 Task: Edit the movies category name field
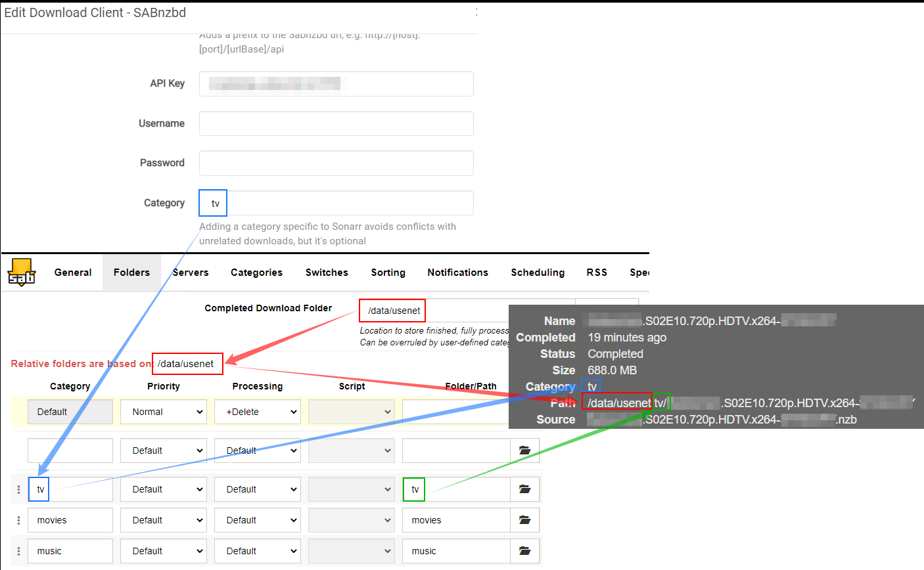70,520
